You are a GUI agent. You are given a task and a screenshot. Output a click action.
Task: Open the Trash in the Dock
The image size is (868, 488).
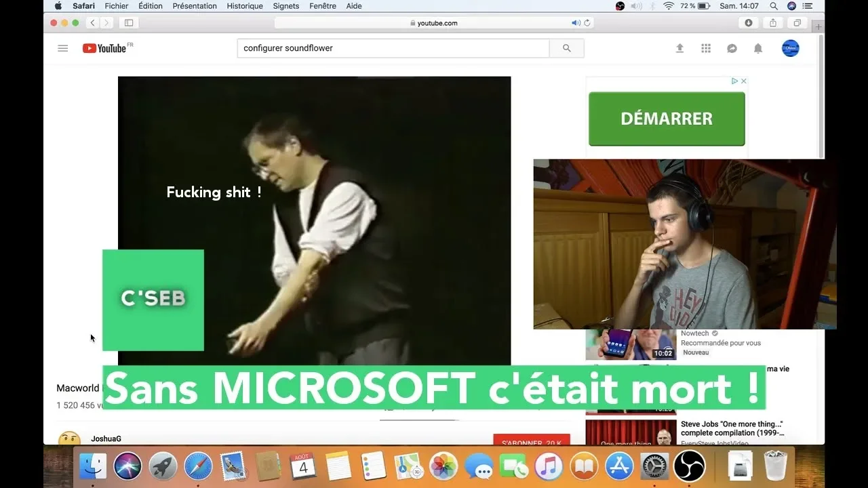click(775, 466)
